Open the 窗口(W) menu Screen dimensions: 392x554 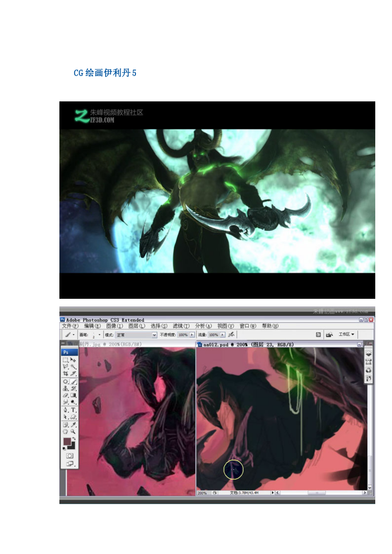(x=248, y=326)
